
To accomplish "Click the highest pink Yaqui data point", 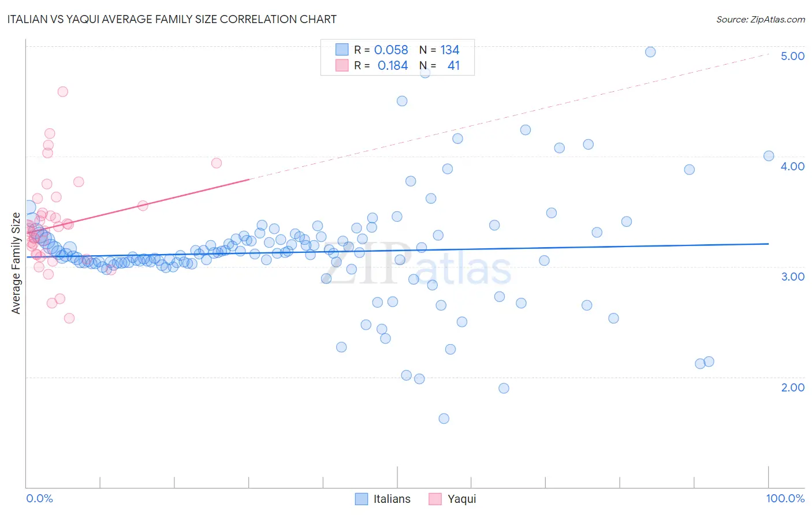I will 63,92.
